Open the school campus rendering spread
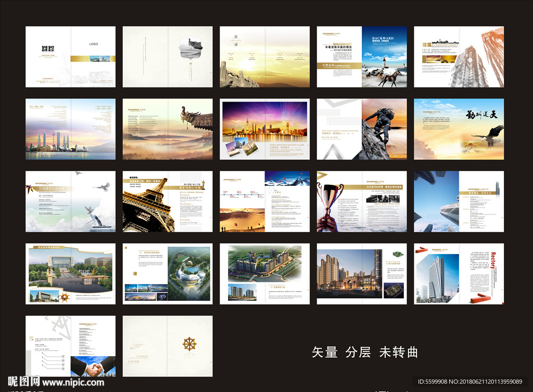 (x=70, y=274)
